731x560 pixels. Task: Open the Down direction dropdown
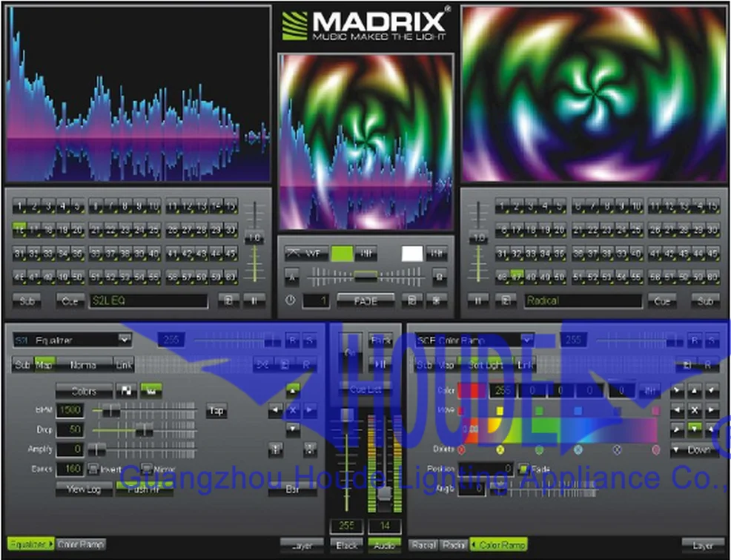695,450
